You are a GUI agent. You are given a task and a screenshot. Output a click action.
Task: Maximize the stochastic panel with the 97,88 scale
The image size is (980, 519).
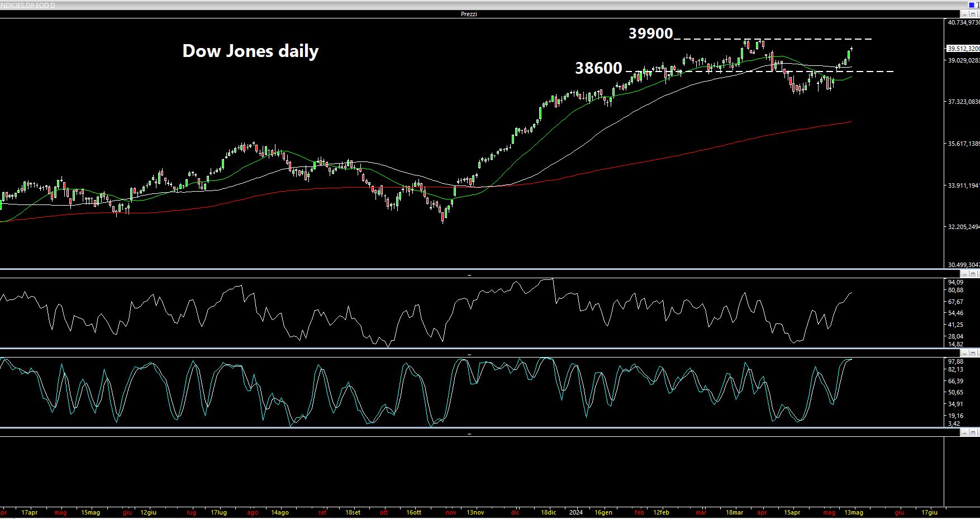point(973,353)
